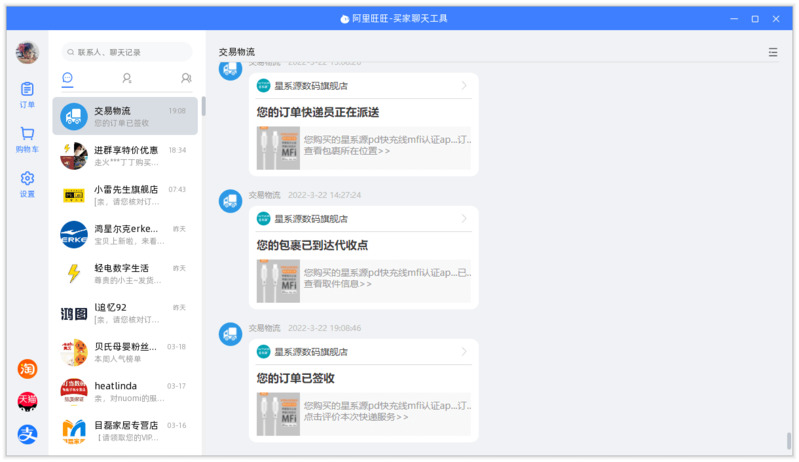The width and height of the screenshot is (799, 462).
Task: Click the chat message area scrollbar
Action: tap(788, 441)
